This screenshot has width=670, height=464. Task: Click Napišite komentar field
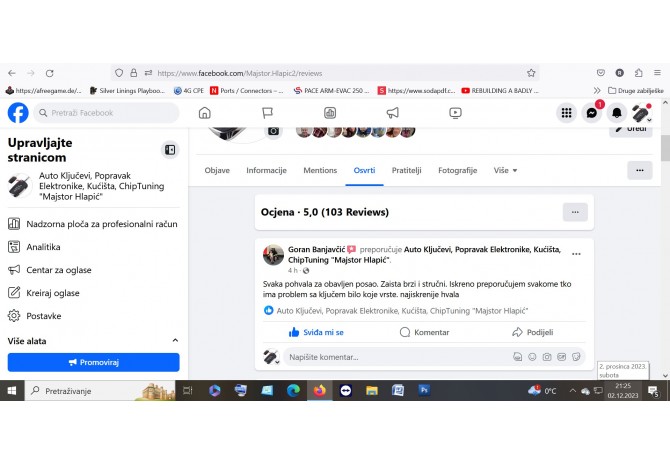[399, 357]
